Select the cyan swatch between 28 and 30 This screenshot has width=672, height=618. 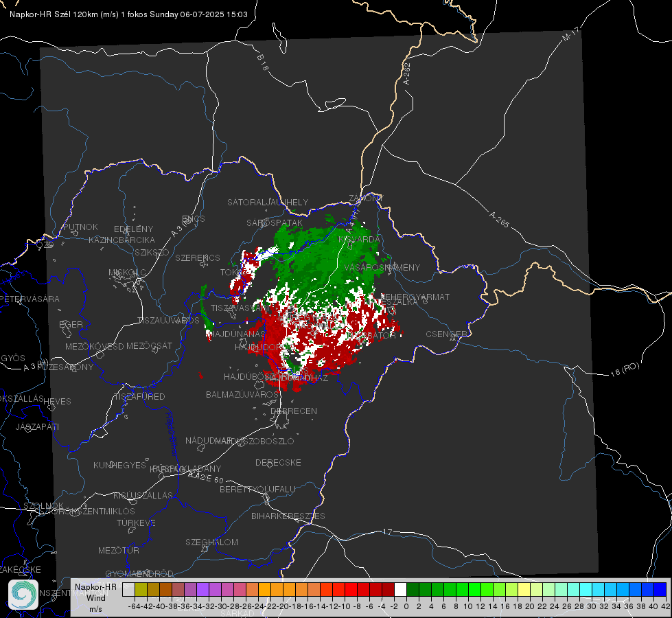click(x=586, y=590)
